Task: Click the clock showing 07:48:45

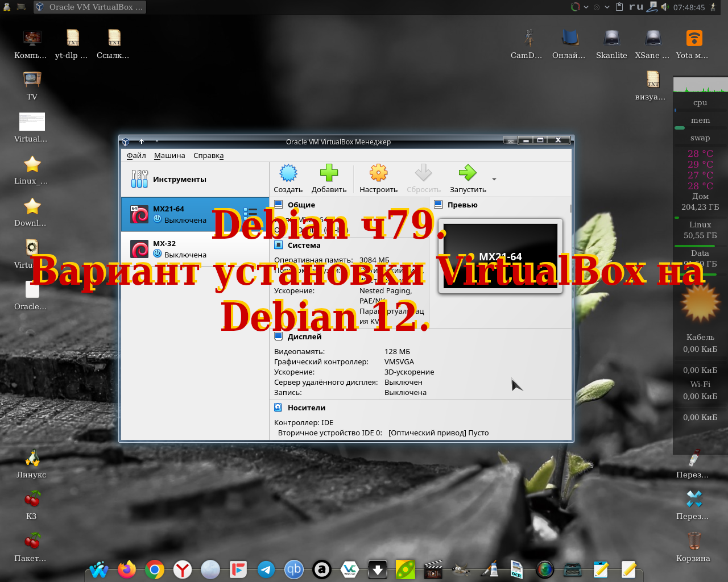Action: click(689, 7)
